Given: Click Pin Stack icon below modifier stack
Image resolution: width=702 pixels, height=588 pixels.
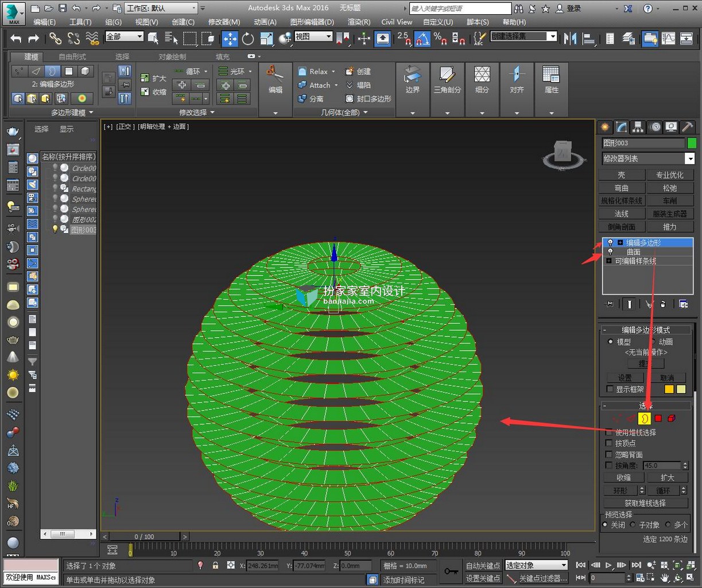Looking at the screenshot, I should pyautogui.click(x=610, y=304).
